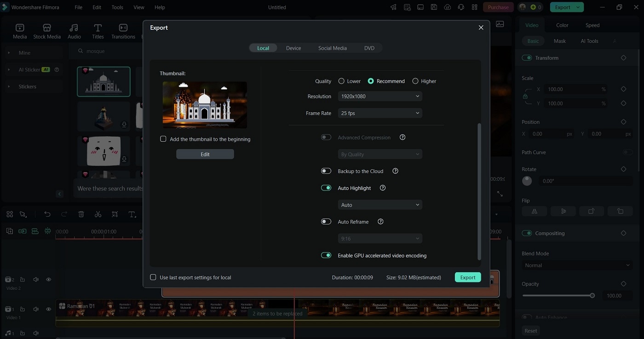Click the undo arrow in timeline toolbar
Viewport: 644px width, 339px height.
[47, 214]
